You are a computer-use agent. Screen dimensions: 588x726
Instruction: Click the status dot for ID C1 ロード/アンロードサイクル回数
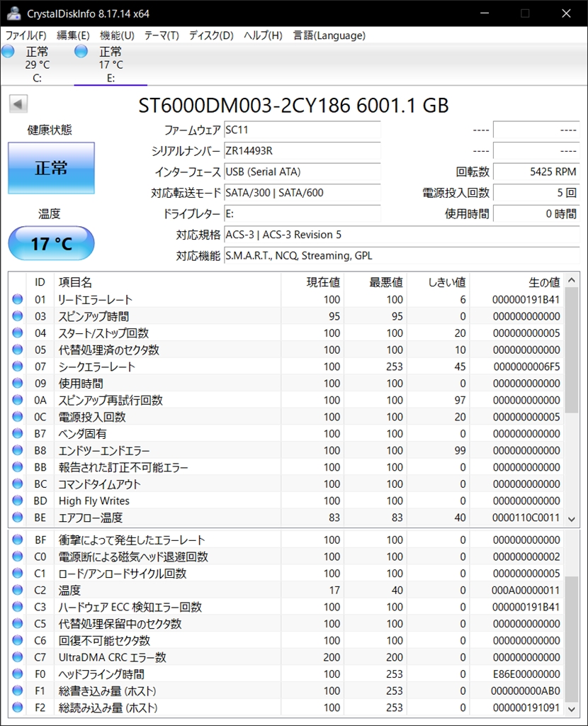pyautogui.click(x=18, y=573)
